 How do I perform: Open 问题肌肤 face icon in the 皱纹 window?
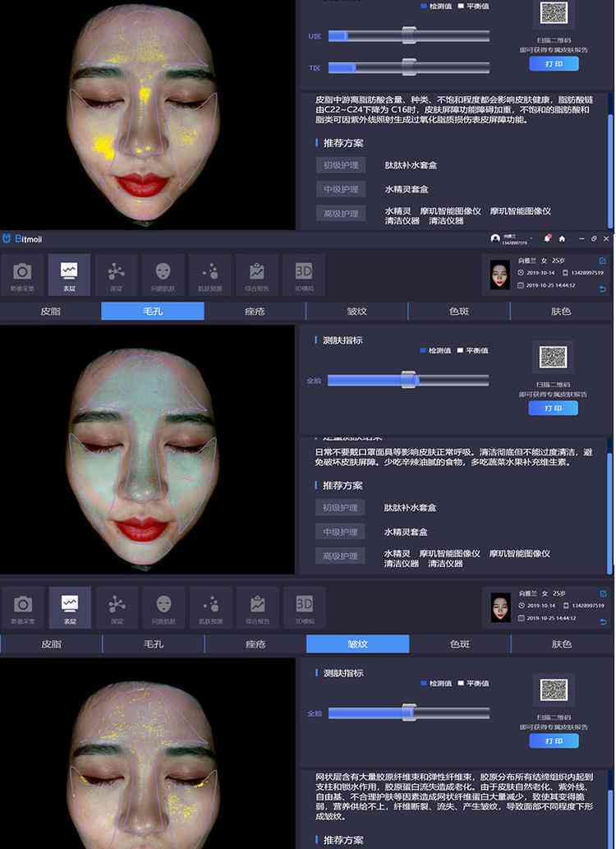click(x=163, y=607)
